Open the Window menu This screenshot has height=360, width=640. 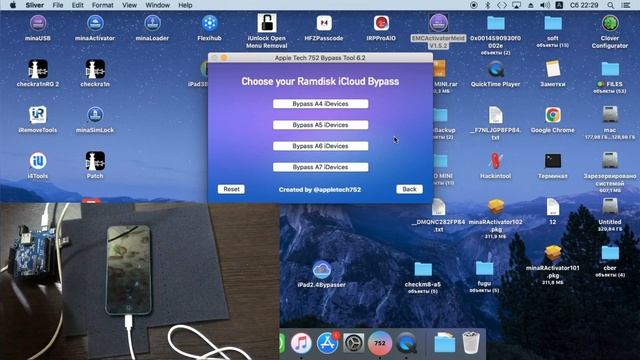(158, 5)
